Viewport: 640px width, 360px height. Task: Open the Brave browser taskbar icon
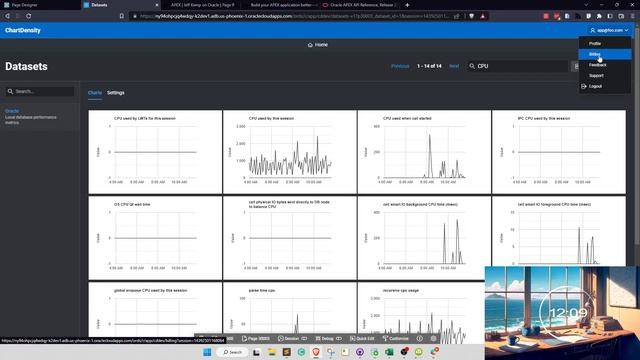316,352
